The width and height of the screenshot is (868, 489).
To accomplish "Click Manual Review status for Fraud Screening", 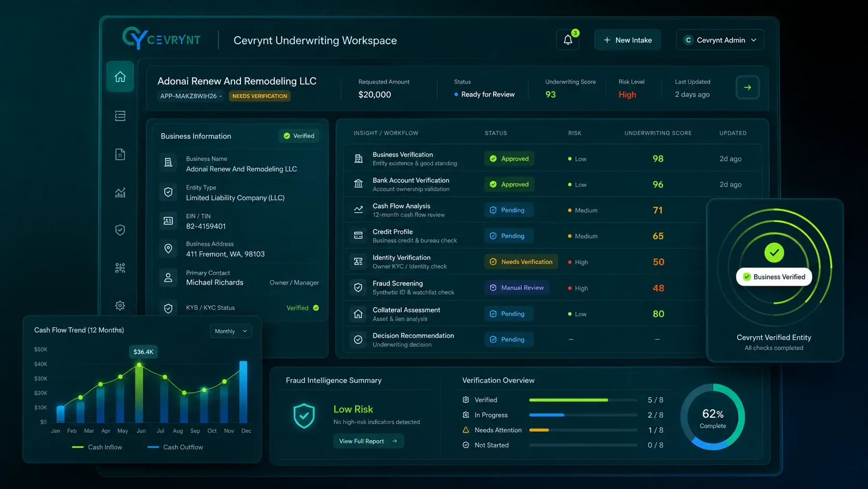I will click(x=517, y=287).
